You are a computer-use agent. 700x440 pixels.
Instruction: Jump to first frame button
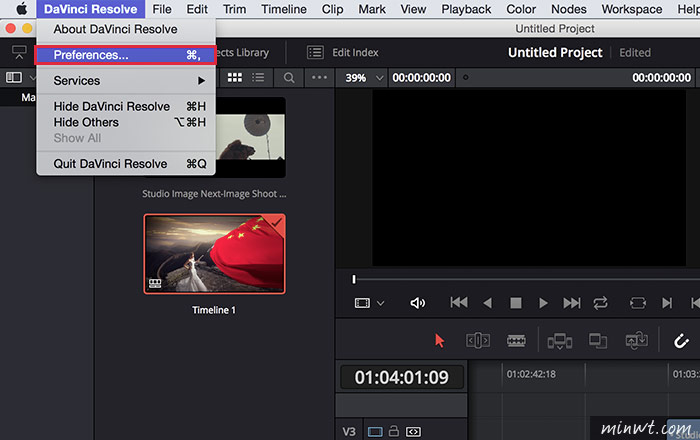(459, 303)
